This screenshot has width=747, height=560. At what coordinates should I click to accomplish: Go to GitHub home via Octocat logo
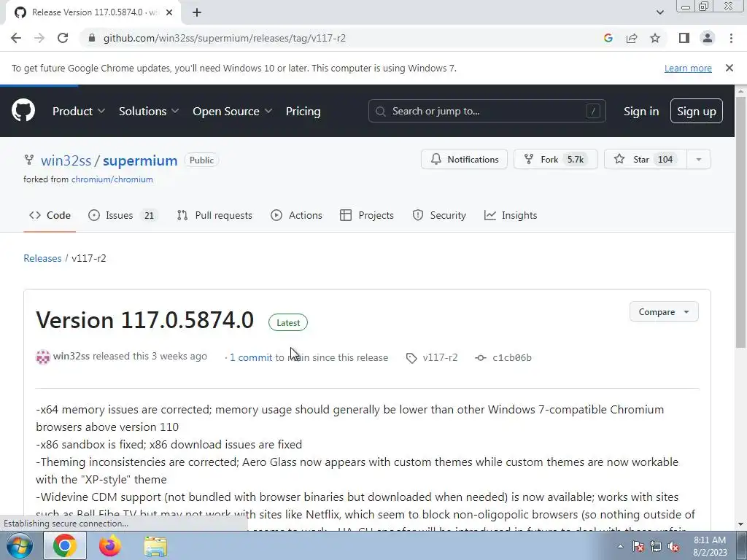tap(23, 111)
